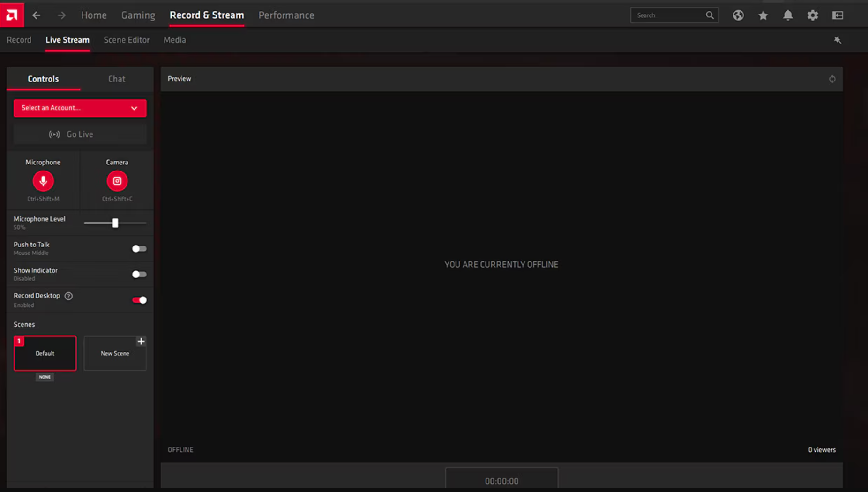Click the AMD logo in the corner
Viewport: 868px width, 492px height.
click(12, 14)
